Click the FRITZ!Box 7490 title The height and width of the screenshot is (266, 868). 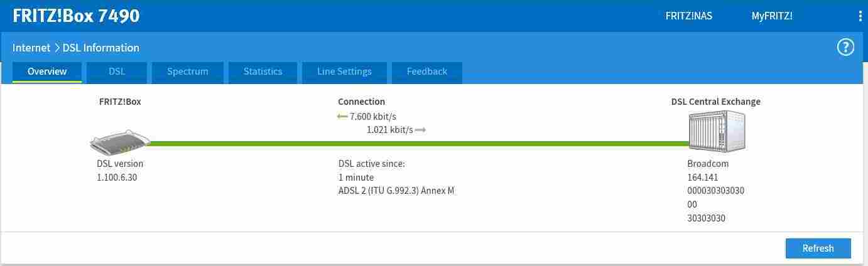coord(76,16)
